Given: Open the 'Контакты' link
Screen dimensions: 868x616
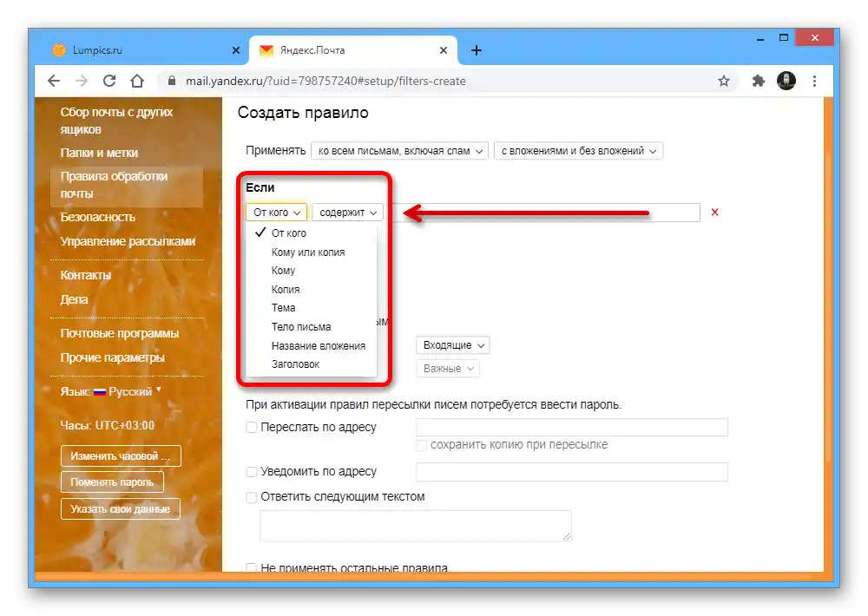Looking at the screenshot, I should tap(86, 275).
